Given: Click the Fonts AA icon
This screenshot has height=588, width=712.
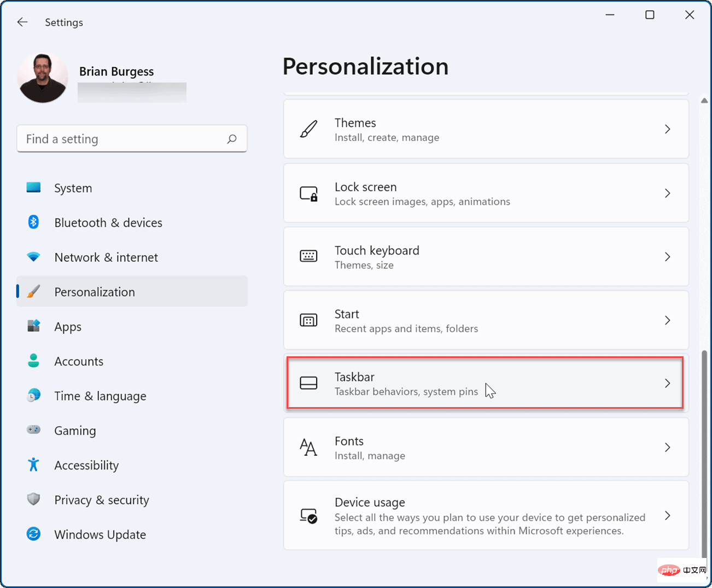Looking at the screenshot, I should 308,447.
